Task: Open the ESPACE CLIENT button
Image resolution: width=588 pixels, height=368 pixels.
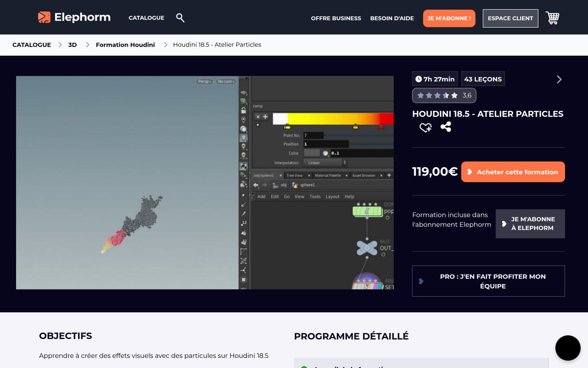Action: click(x=510, y=18)
